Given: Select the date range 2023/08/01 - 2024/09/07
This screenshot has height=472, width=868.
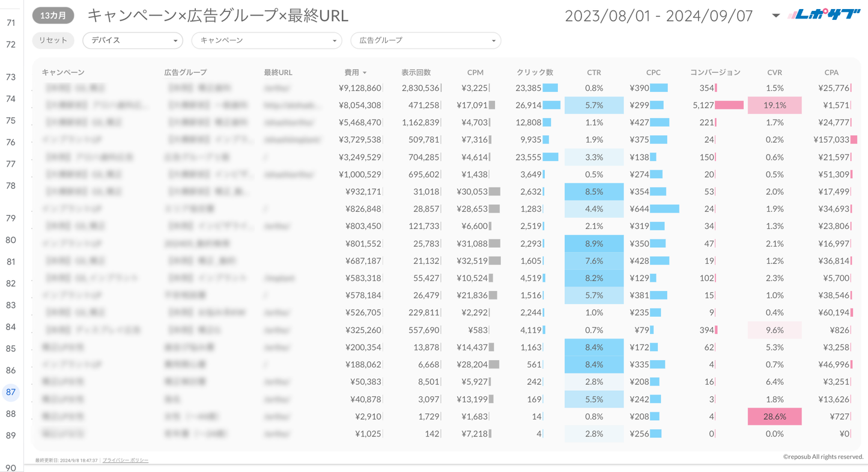Looking at the screenshot, I should pos(658,16).
